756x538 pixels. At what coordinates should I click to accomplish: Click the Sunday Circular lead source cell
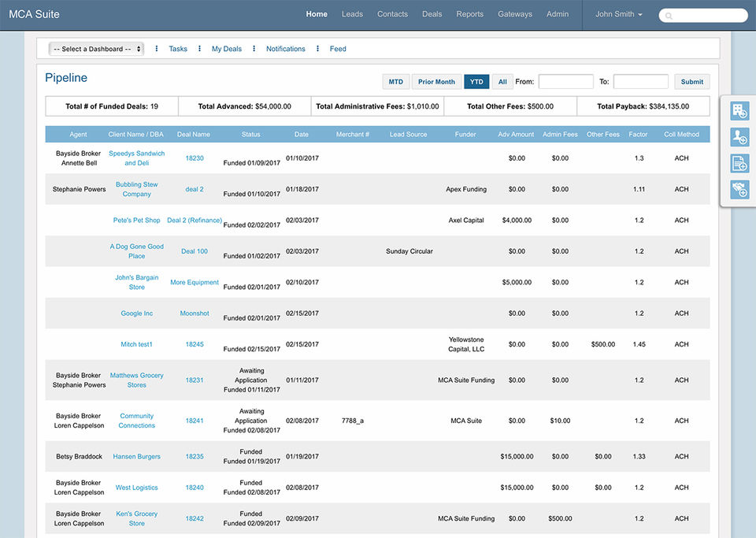(x=409, y=251)
